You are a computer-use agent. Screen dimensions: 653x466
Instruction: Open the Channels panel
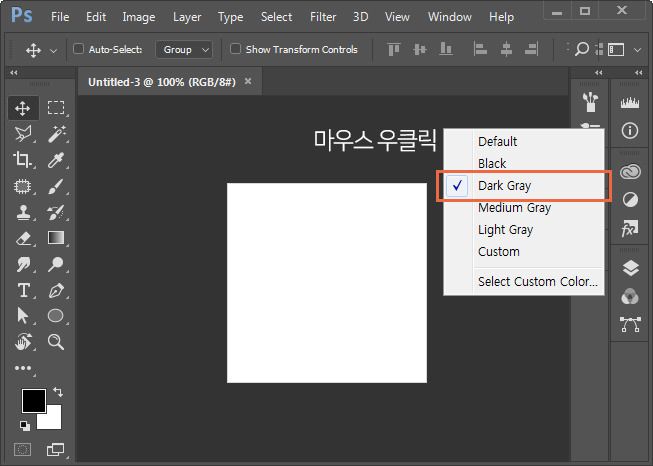point(630,296)
